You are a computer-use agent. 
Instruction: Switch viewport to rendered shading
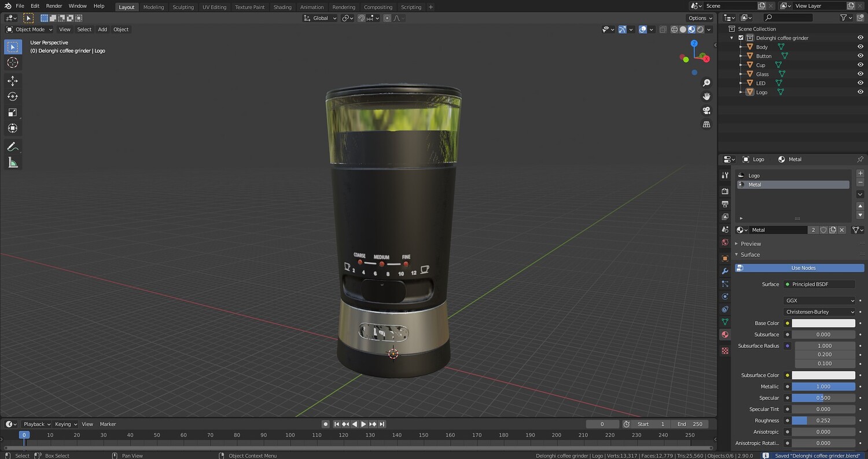coord(700,30)
